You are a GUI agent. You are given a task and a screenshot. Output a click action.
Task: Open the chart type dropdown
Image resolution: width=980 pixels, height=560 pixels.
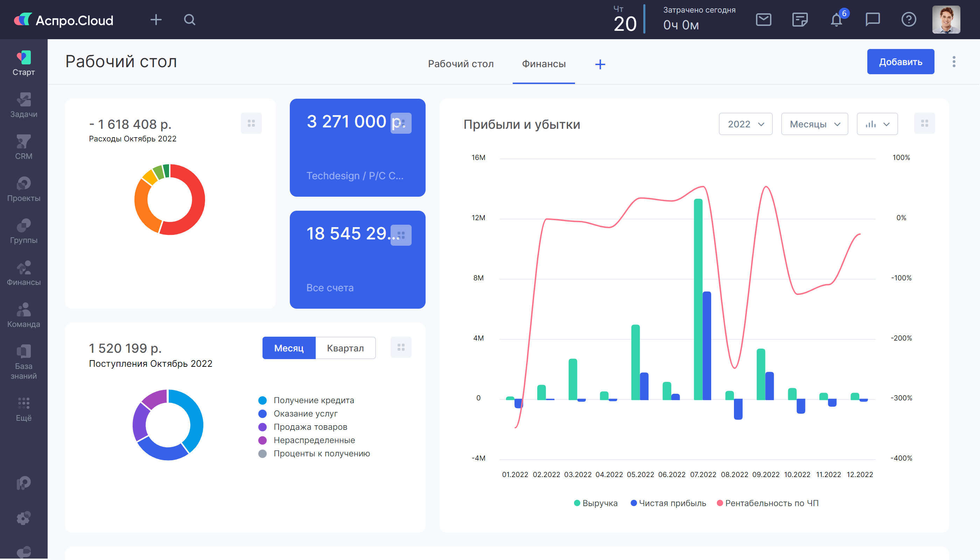click(877, 124)
